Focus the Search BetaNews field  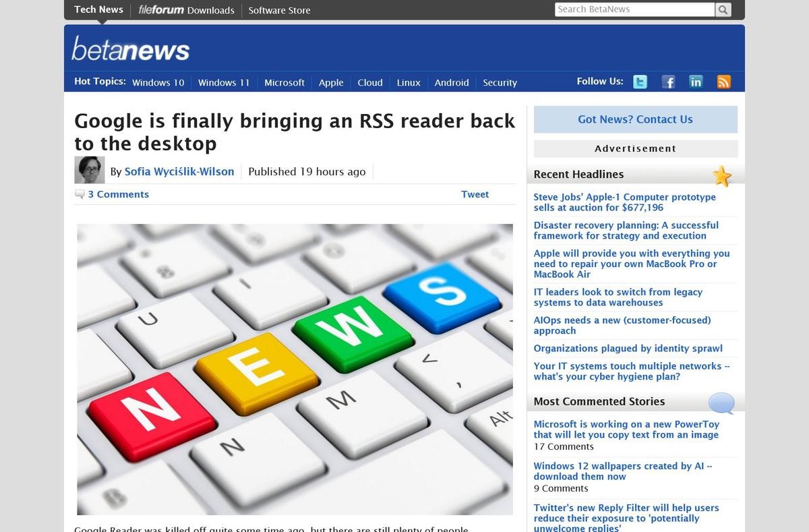[634, 9]
